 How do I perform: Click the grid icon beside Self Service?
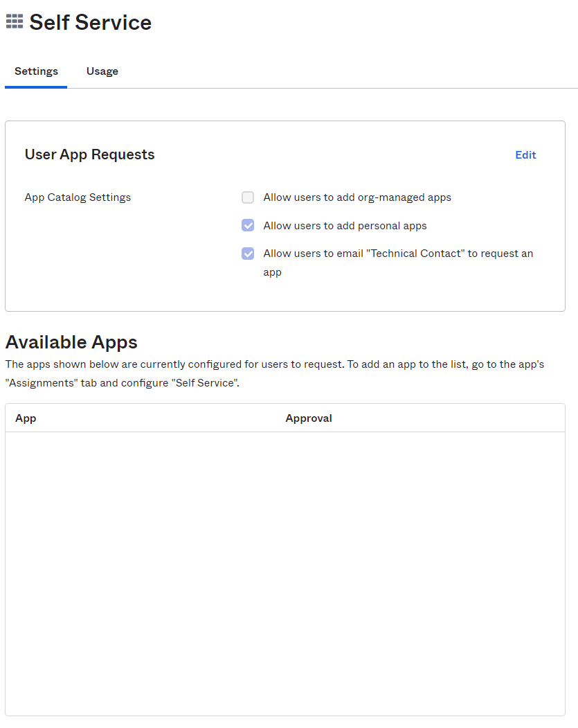tap(15, 21)
